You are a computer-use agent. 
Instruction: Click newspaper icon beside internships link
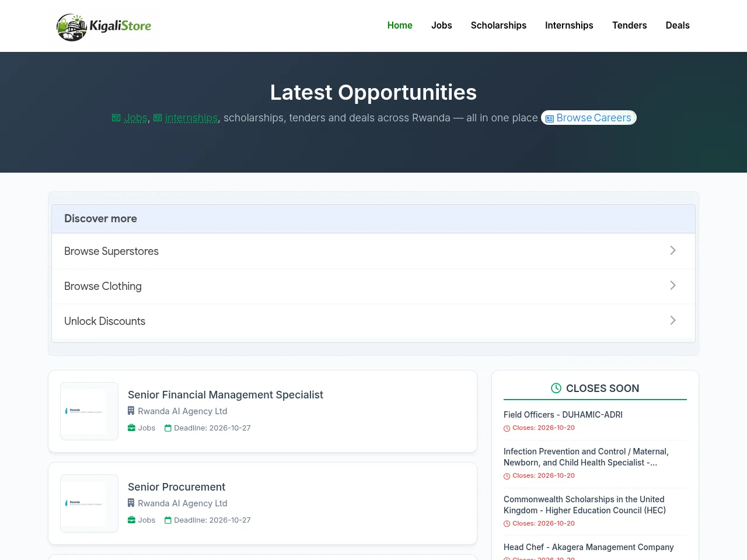(158, 118)
